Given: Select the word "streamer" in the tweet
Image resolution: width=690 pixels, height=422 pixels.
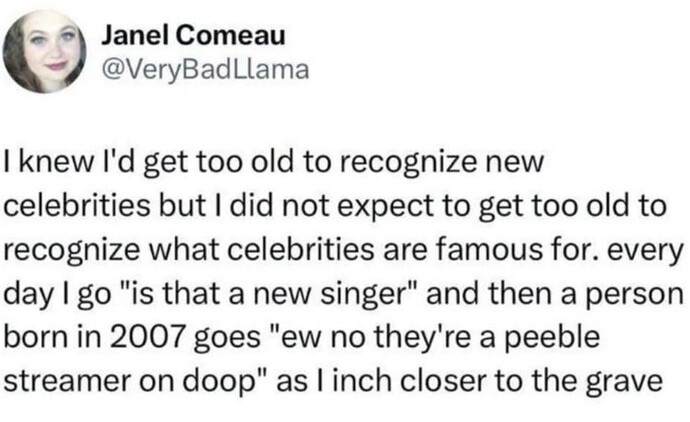Looking at the screenshot, I should (67, 381).
